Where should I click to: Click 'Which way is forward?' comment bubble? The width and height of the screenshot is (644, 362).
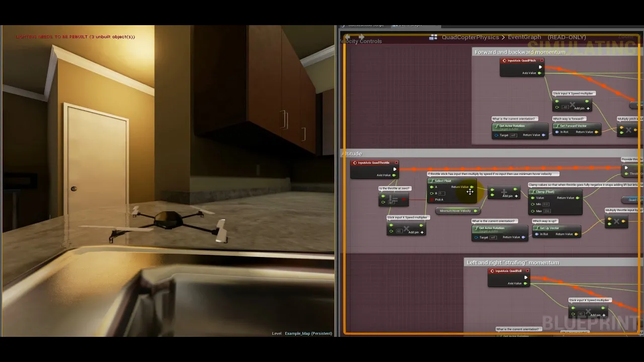coord(569,119)
